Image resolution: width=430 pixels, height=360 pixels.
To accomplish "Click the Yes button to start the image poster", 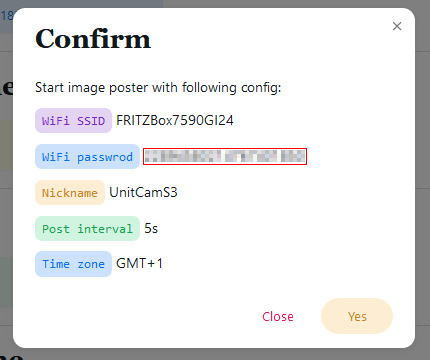I will point(357,316).
